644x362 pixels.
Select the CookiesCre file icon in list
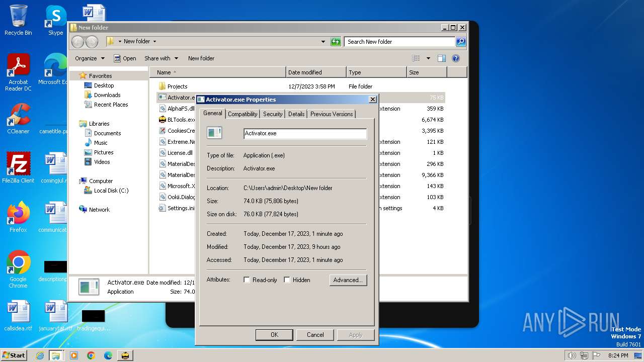162,131
